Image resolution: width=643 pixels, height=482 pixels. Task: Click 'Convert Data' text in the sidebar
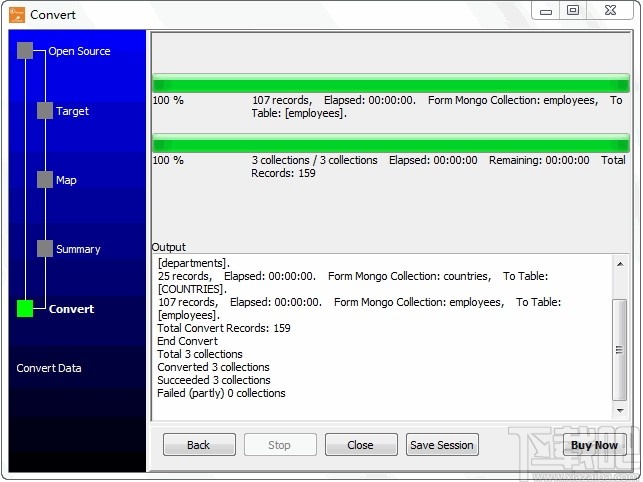49,368
